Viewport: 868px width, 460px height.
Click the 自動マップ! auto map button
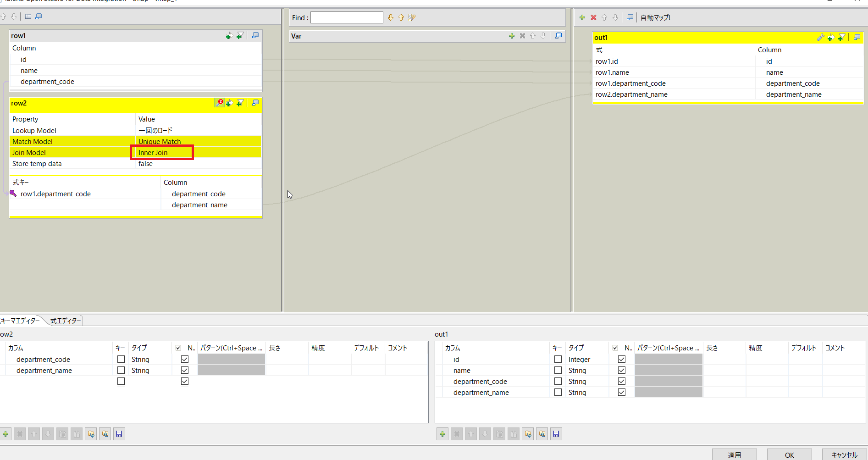655,17
